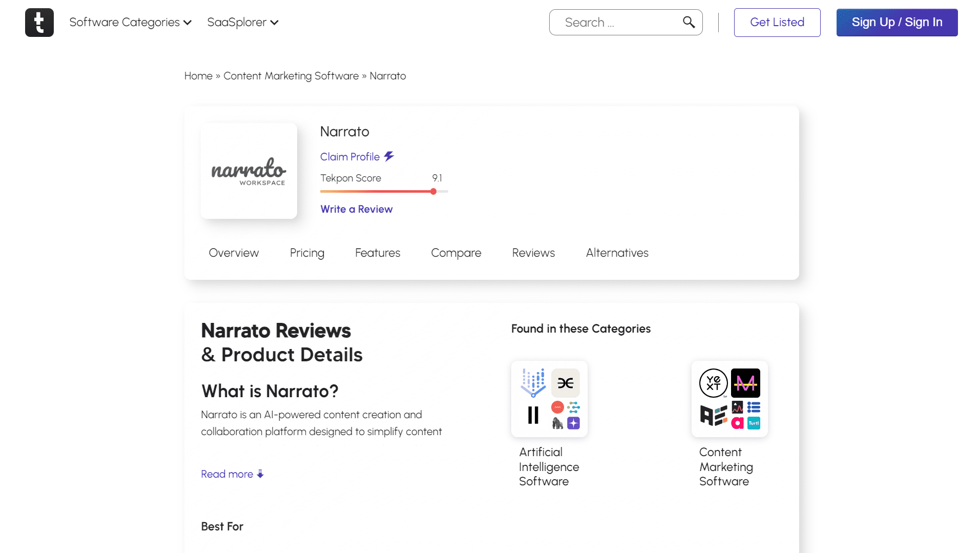The image size is (980, 553).
Task: Click the Tekpon logo icon
Action: [39, 23]
